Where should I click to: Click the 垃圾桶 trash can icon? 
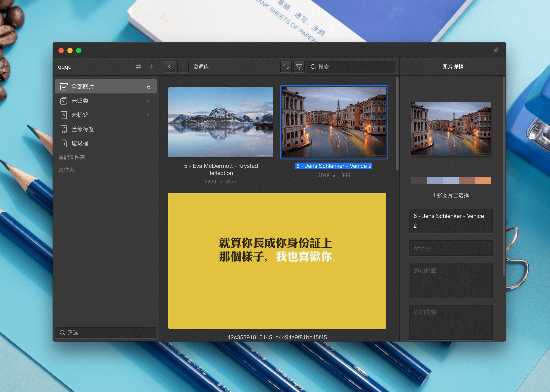tap(64, 143)
